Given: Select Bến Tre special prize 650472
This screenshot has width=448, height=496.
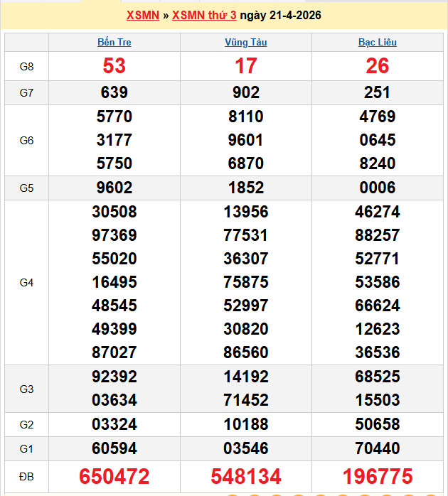Looking at the screenshot, I should tap(114, 476).
